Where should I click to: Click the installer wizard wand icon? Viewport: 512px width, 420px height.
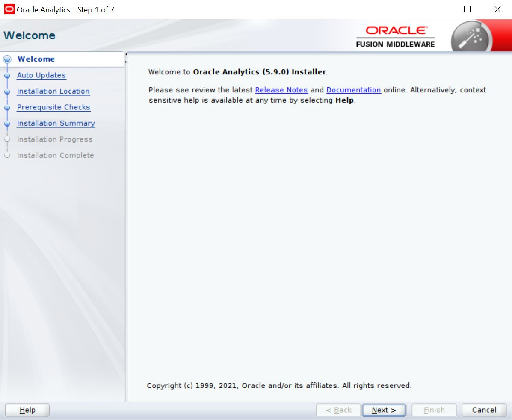tap(471, 37)
